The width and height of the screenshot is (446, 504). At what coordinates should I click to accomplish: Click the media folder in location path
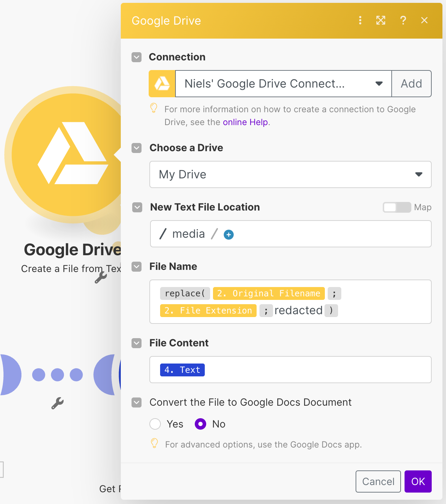[189, 234]
